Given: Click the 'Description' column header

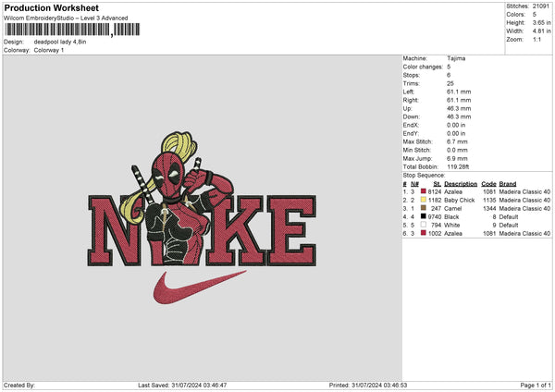Looking at the screenshot, I should tap(461, 184).
